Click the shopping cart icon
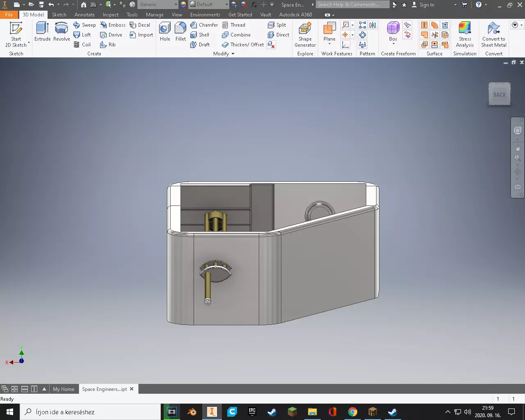525x420 pixels. click(x=464, y=5)
